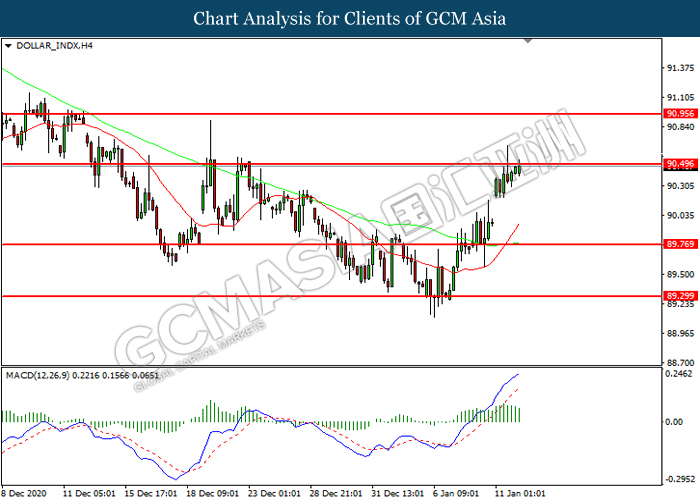Click the 90.956 resistance price label
This screenshot has height=500, width=700.
click(680, 114)
